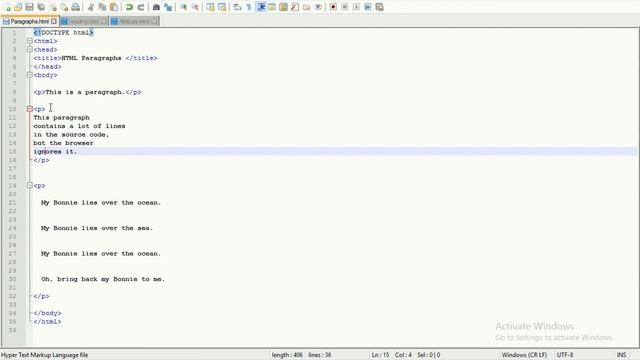640x360 pixels.
Task: Click the line 'in the source code,'
Action: (71, 134)
